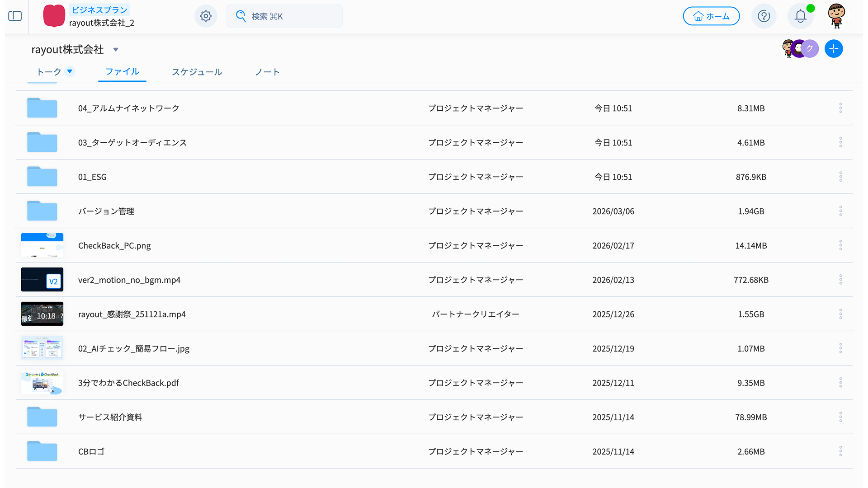
Task: Click the ホーム button
Action: tap(711, 16)
